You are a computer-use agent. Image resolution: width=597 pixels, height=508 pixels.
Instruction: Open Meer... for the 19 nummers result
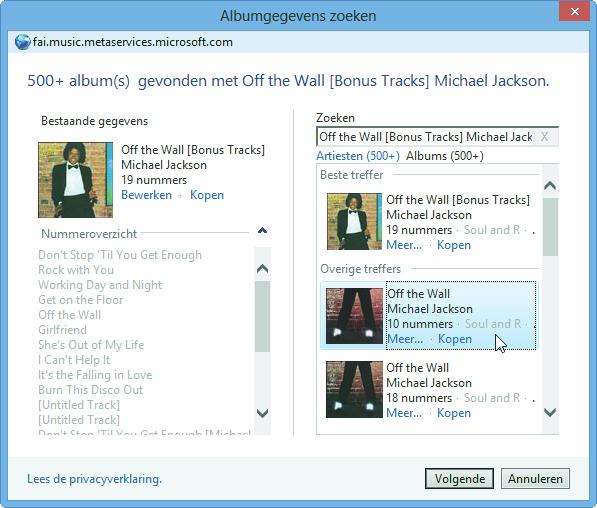click(404, 245)
